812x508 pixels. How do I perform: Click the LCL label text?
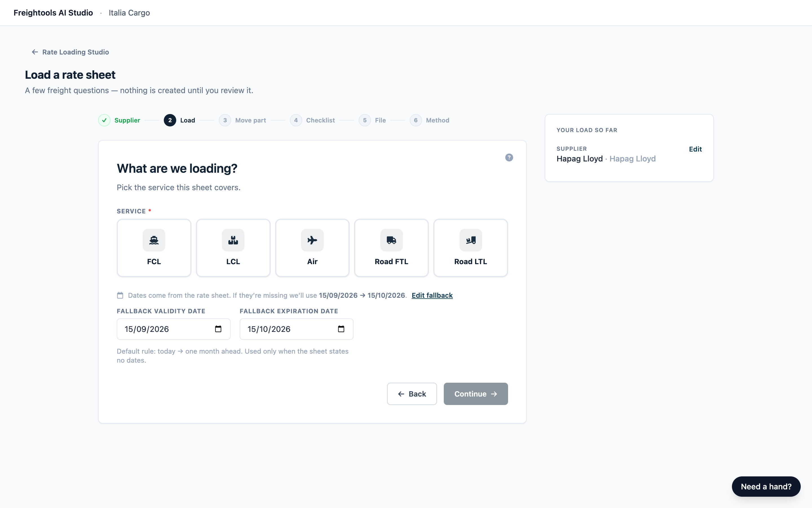point(233,262)
